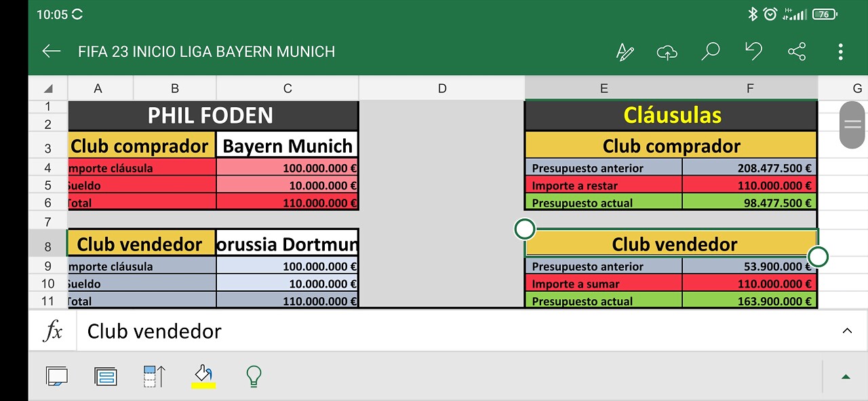Select column B header

click(175, 88)
